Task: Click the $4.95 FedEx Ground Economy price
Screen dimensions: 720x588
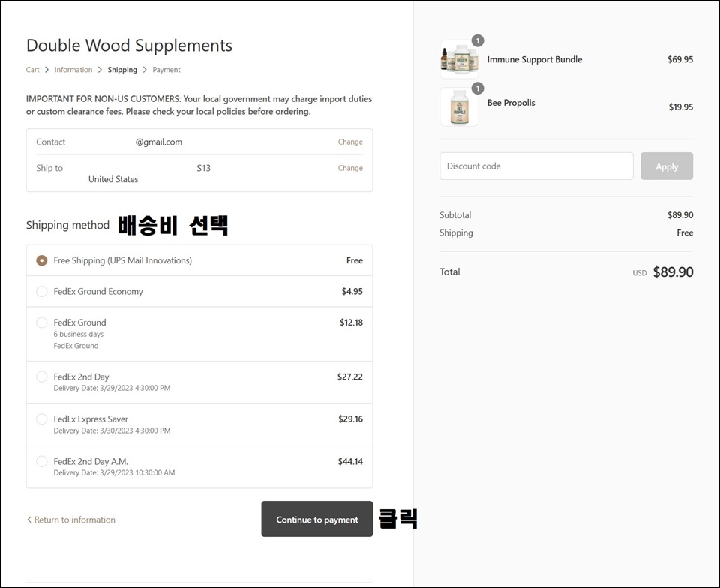Action: coord(352,292)
